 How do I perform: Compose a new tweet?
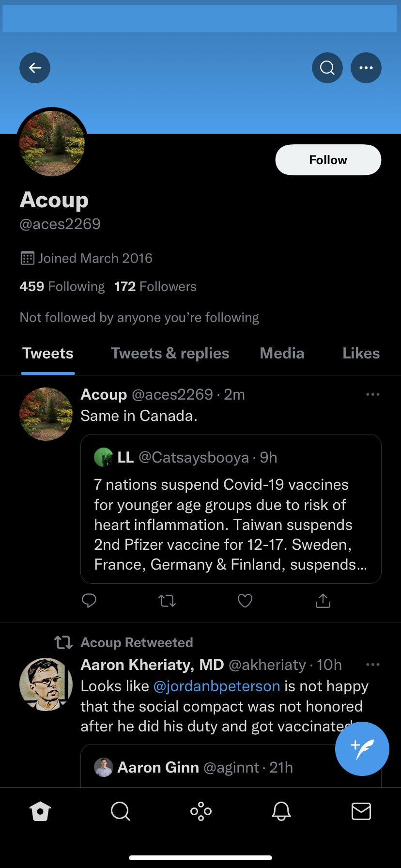click(x=362, y=749)
